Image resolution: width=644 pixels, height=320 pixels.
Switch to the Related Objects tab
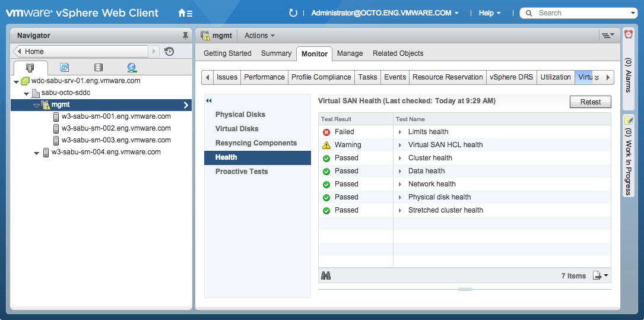(398, 53)
